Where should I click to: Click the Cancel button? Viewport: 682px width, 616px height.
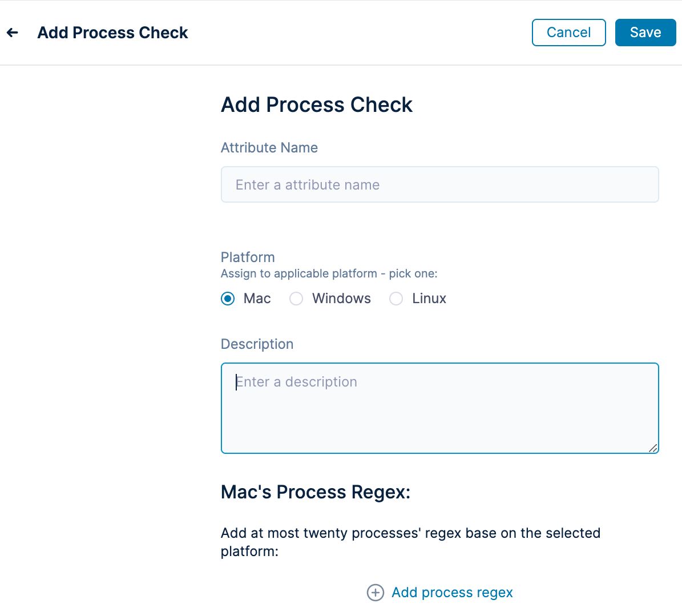pos(568,32)
